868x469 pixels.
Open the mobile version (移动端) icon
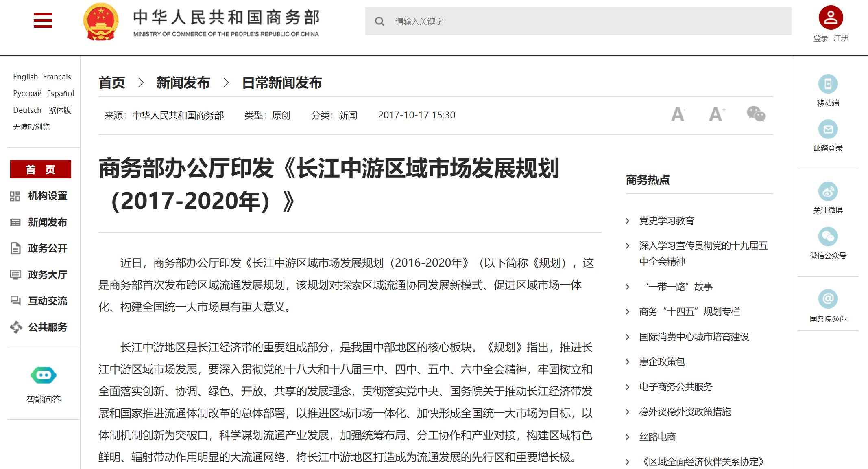[x=828, y=84]
